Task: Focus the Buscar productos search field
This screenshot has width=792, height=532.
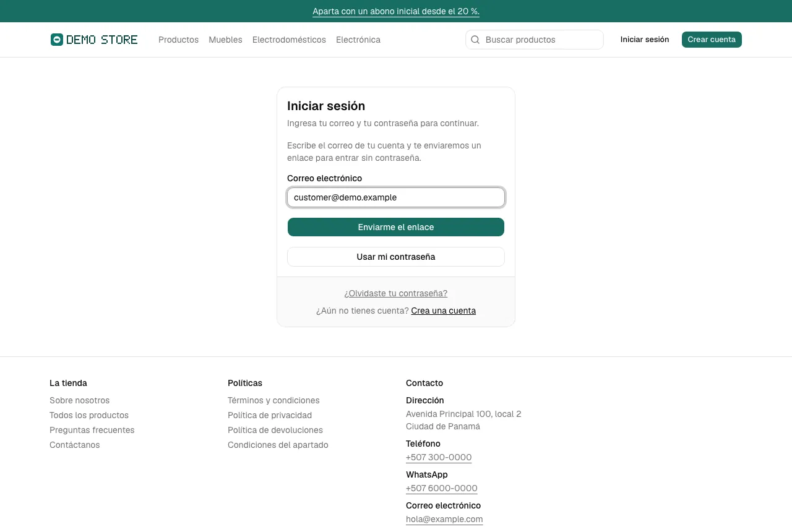Action: 535,40
